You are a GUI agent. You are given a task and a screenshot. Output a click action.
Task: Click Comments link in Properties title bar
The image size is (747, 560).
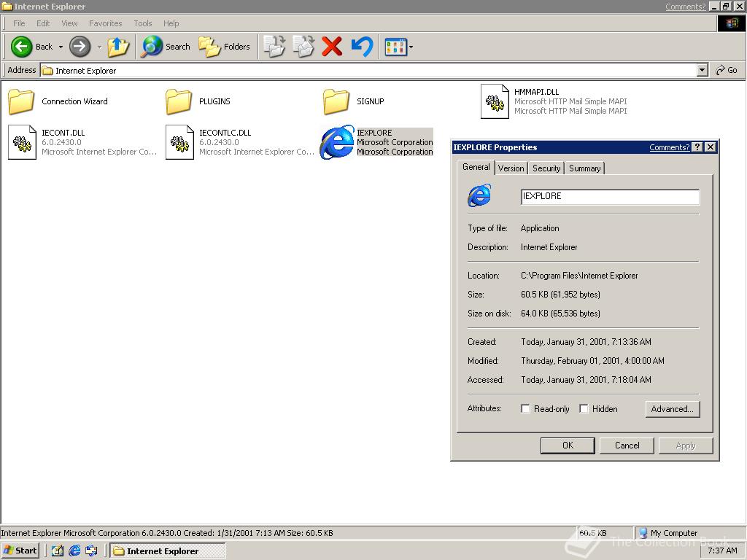tap(669, 147)
